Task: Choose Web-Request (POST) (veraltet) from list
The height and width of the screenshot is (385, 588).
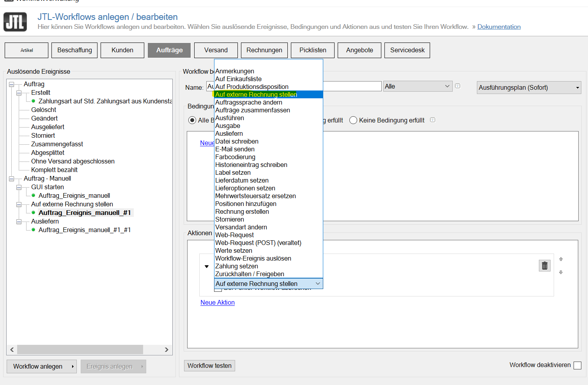Action: pyautogui.click(x=269, y=243)
